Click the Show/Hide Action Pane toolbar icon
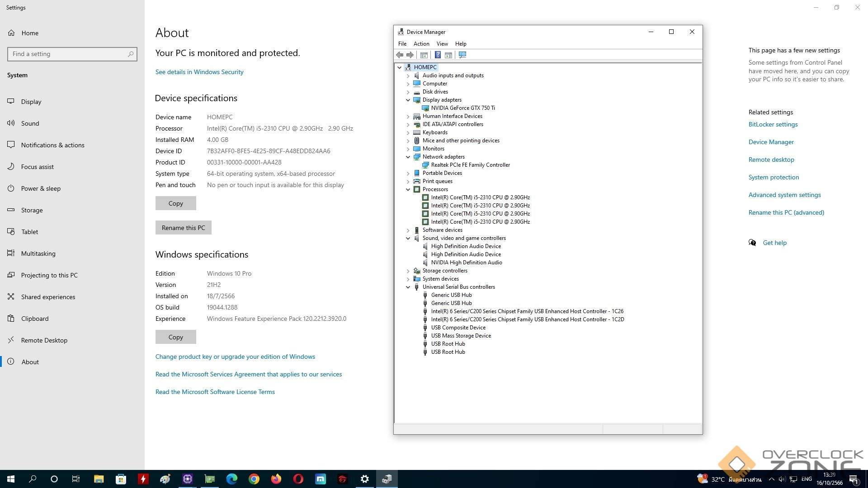The width and height of the screenshot is (868, 488). click(448, 55)
